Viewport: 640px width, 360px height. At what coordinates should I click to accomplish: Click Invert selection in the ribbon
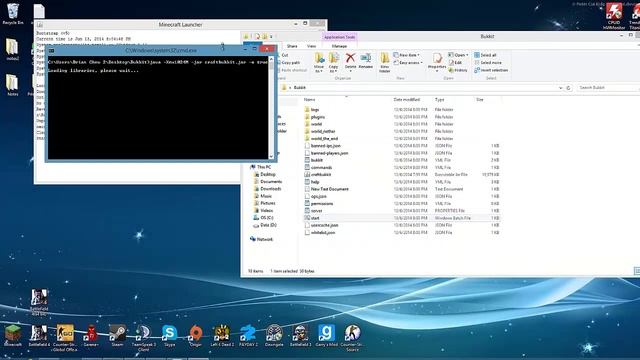click(491, 70)
